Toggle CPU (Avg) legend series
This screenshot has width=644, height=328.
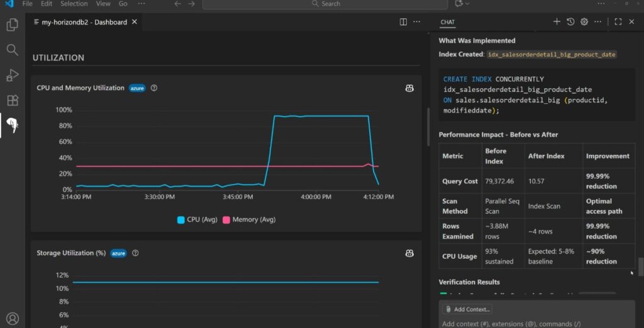click(x=197, y=220)
